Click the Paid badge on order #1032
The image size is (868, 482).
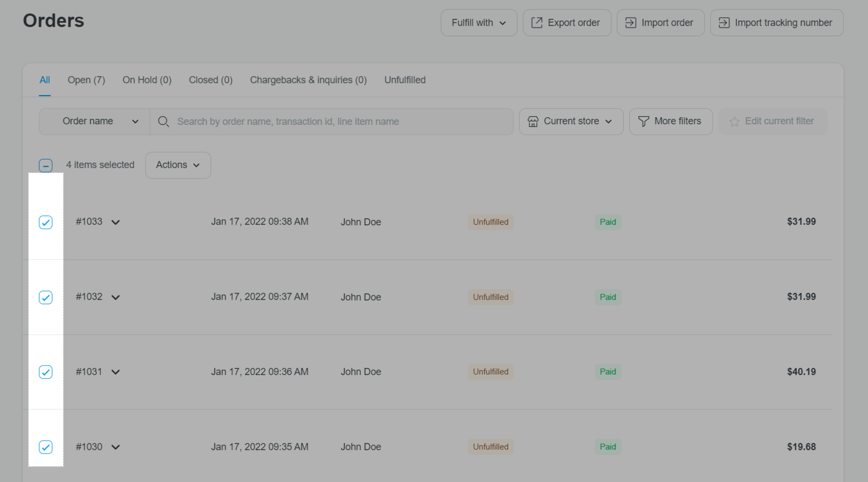[x=608, y=297]
